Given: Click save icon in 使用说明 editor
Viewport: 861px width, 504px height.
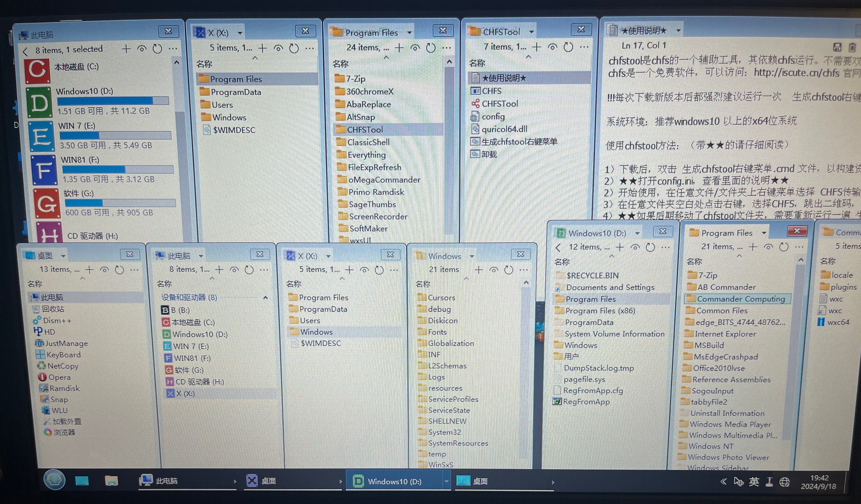Looking at the screenshot, I should (837, 47).
